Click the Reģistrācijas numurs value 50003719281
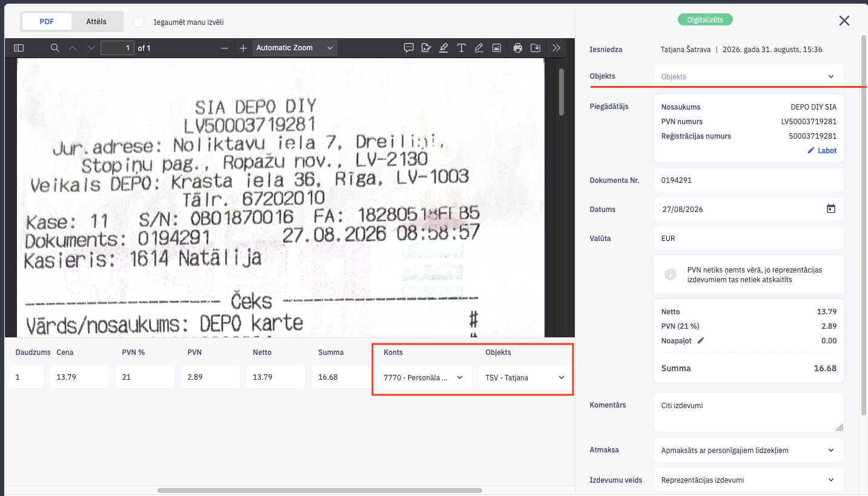This screenshot has height=496, width=868. (x=813, y=136)
